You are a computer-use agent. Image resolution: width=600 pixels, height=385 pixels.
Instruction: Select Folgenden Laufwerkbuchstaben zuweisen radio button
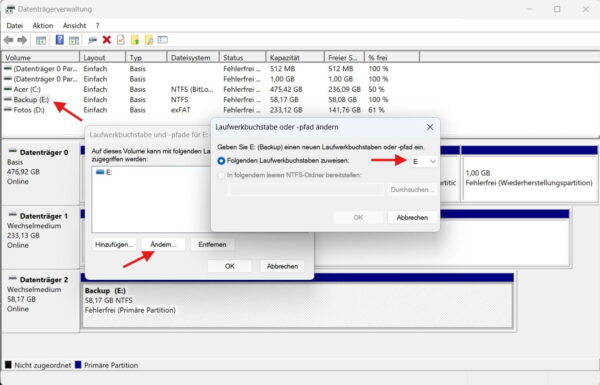(221, 161)
